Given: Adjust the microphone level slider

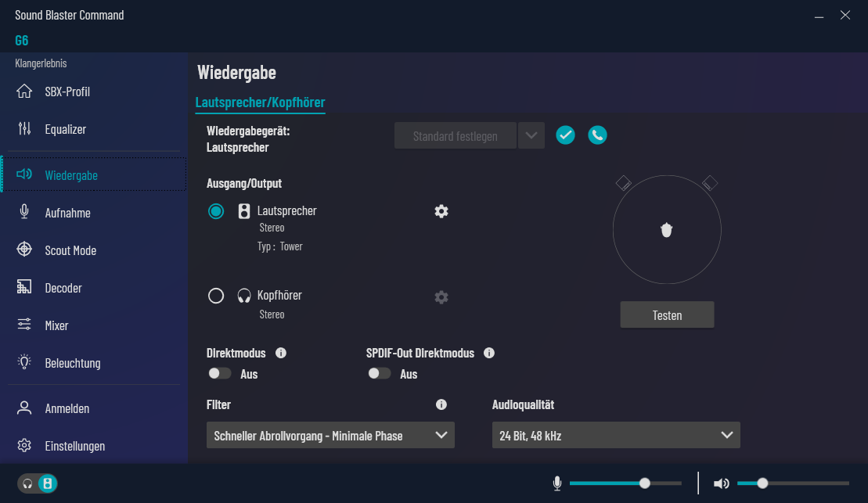Looking at the screenshot, I should tap(625, 483).
